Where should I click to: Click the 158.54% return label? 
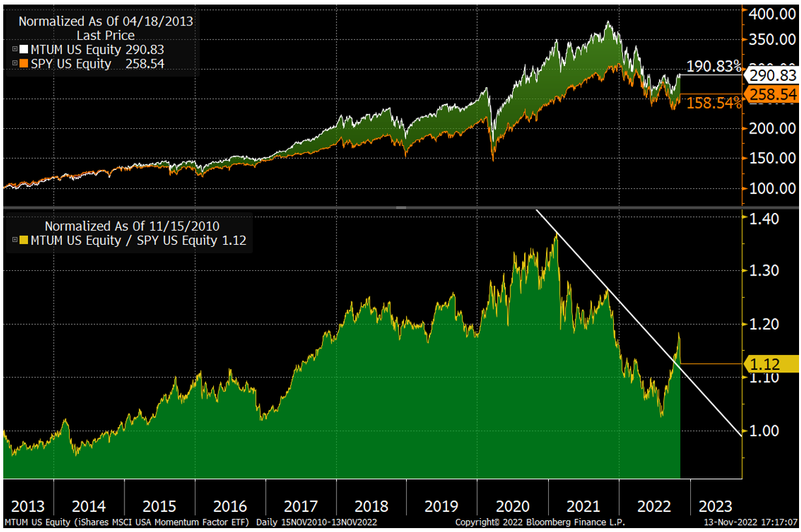[714, 103]
